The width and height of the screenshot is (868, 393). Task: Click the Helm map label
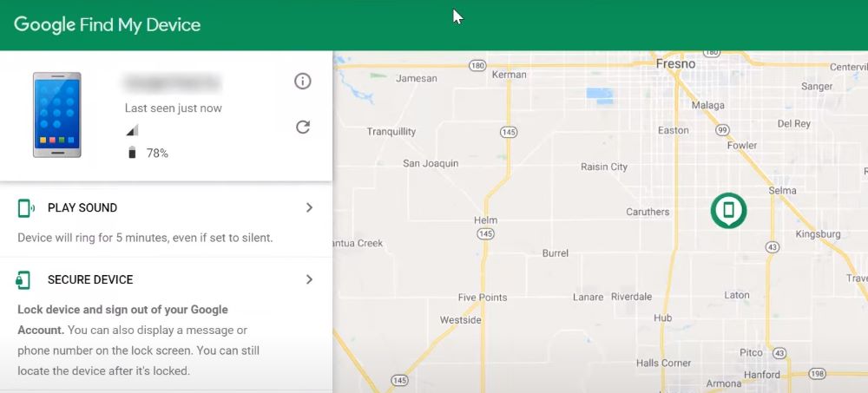[x=485, y=219]
